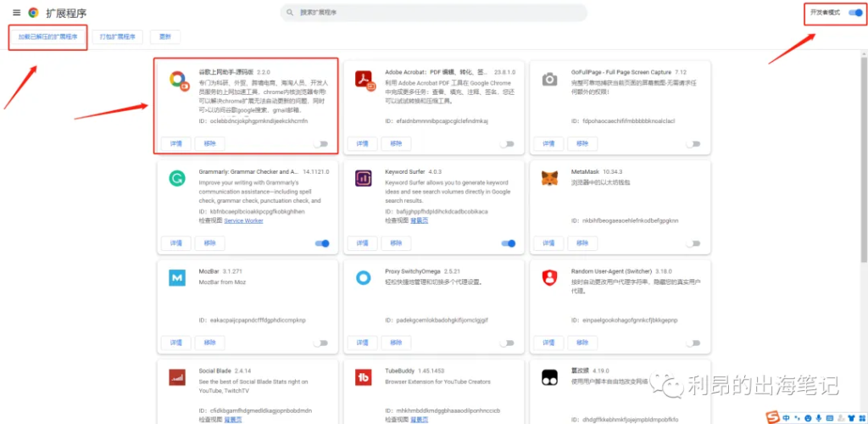Open Sogou toolbox grid icon
The width and height of the screenshot is (868, 424).
click(861, 417)
